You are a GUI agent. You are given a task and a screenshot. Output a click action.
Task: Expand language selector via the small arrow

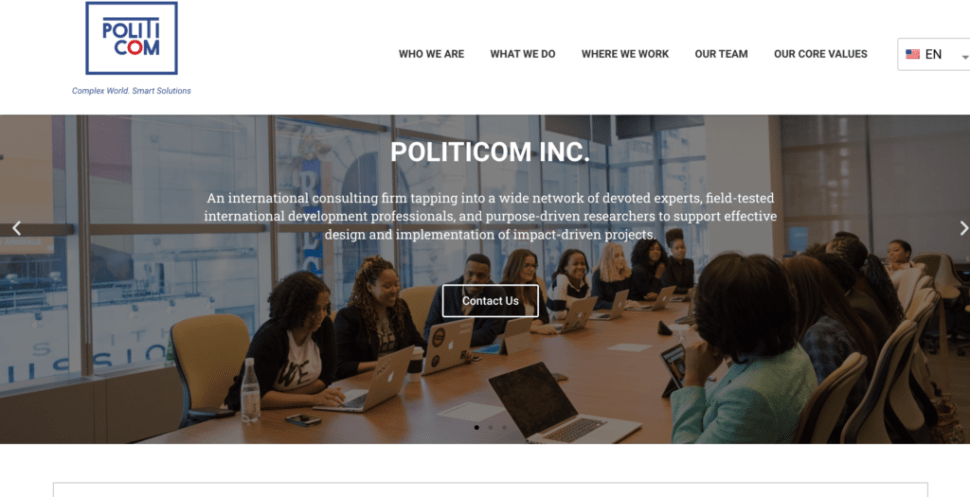click(x=964, y=58)
